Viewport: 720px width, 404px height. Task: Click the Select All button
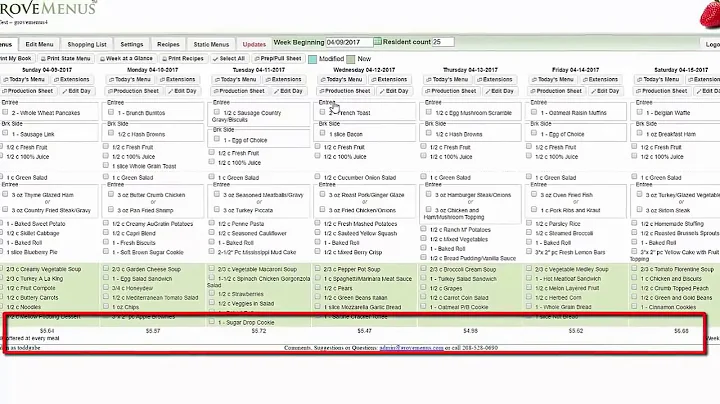229,59
